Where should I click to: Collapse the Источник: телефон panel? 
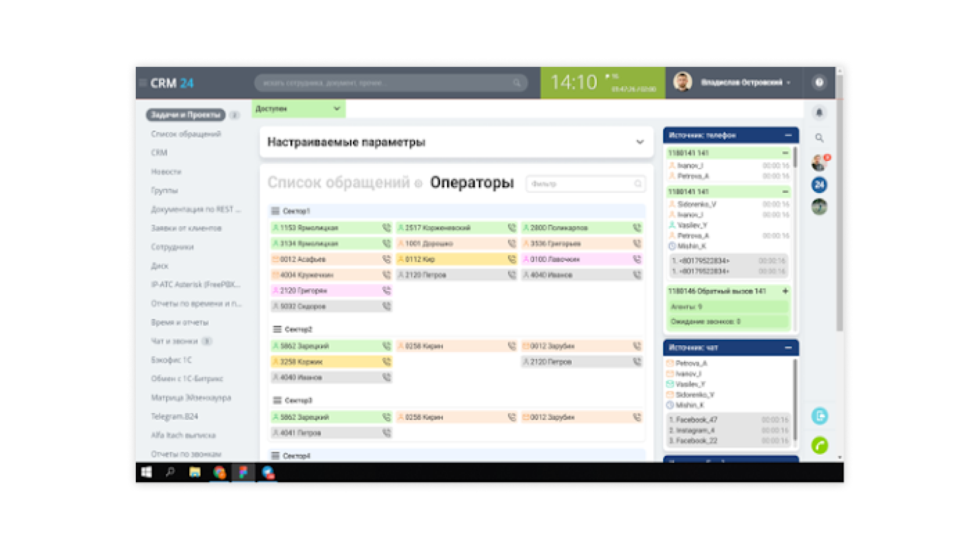[788, 135]
